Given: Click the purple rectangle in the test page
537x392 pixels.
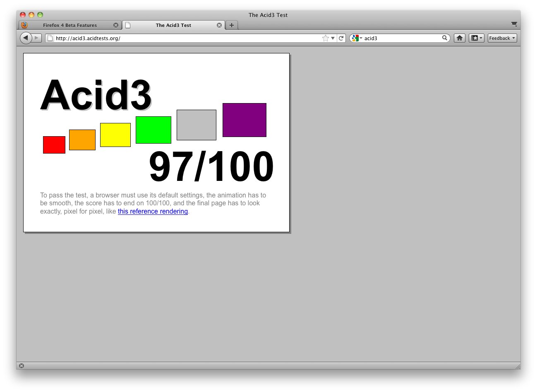Looking at the screenshot, I should click(x=244, y=120).
